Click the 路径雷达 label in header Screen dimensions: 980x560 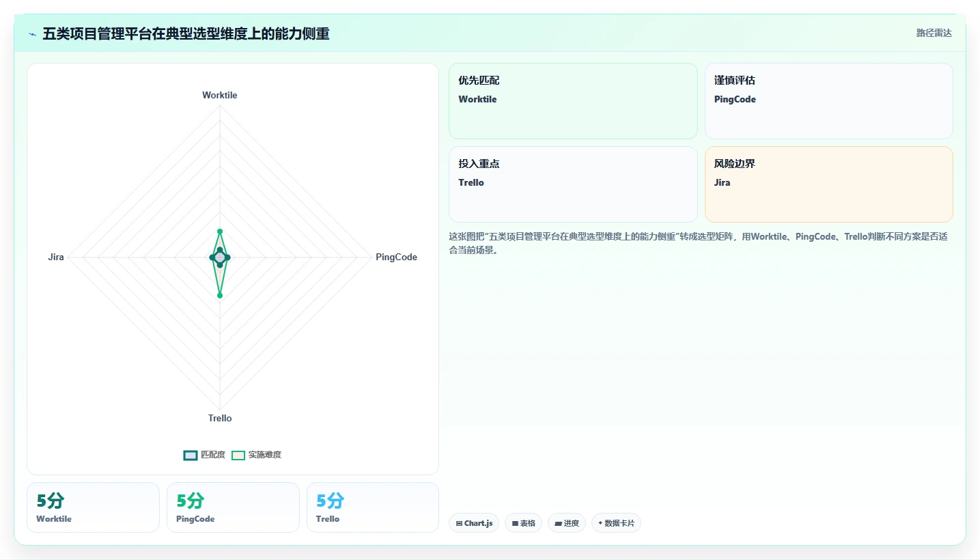(934, 33)
